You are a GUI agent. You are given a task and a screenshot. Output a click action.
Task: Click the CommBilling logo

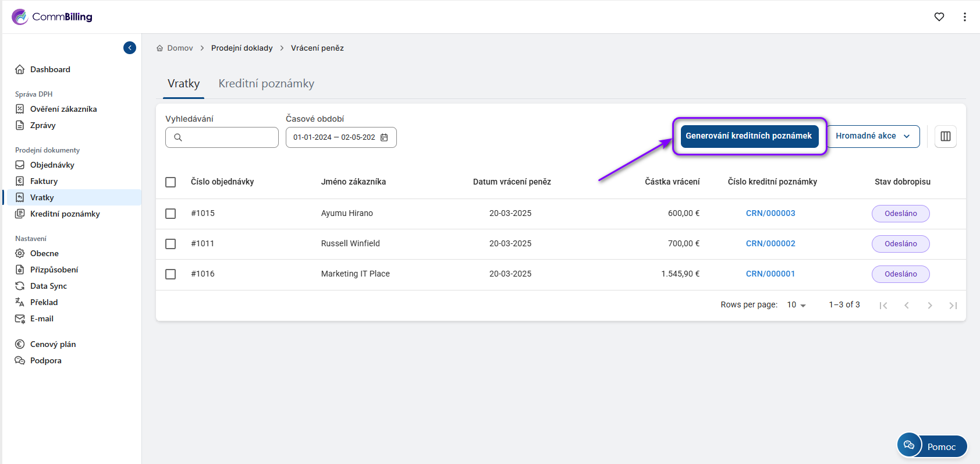(x=52, y=17)
